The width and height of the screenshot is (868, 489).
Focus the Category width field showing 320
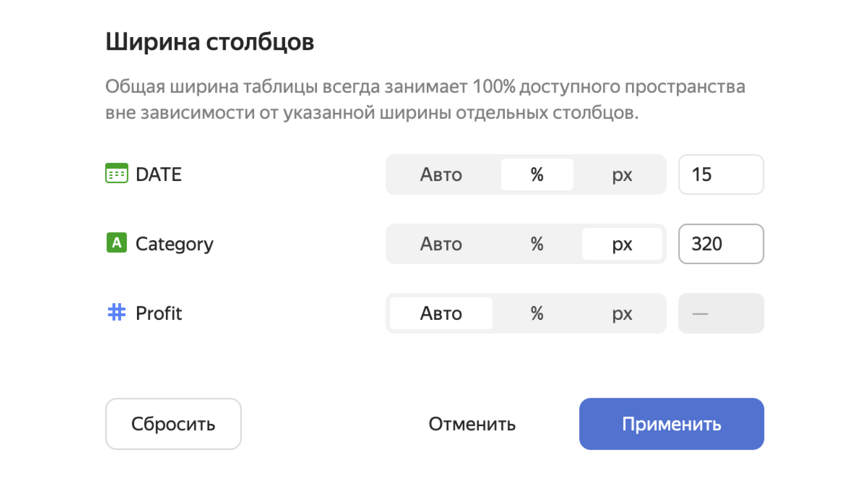pyautogui.click(x=721, y=244)
